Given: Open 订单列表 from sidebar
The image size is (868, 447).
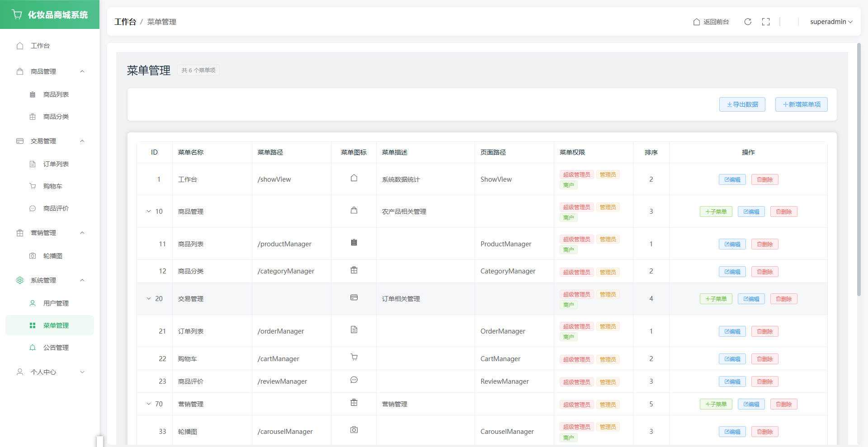Looking at the screenshot, I should 56,164.
